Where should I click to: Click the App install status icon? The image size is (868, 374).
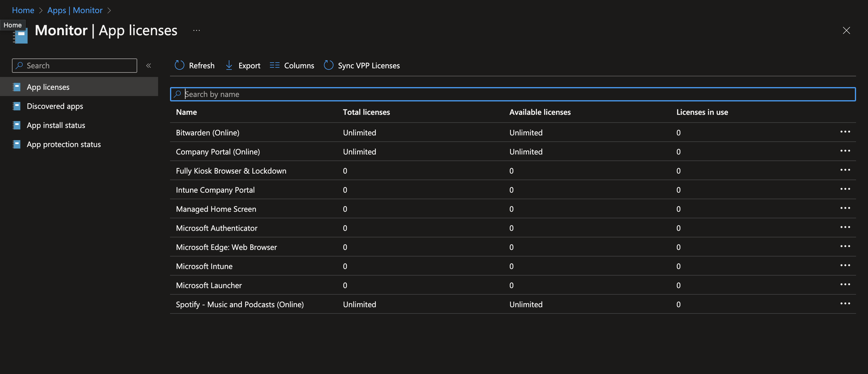click(x=16, y=125)
